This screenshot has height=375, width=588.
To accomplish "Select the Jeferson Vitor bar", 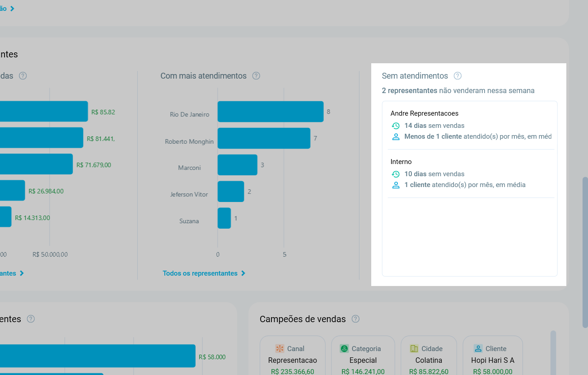I will (231, 192).
